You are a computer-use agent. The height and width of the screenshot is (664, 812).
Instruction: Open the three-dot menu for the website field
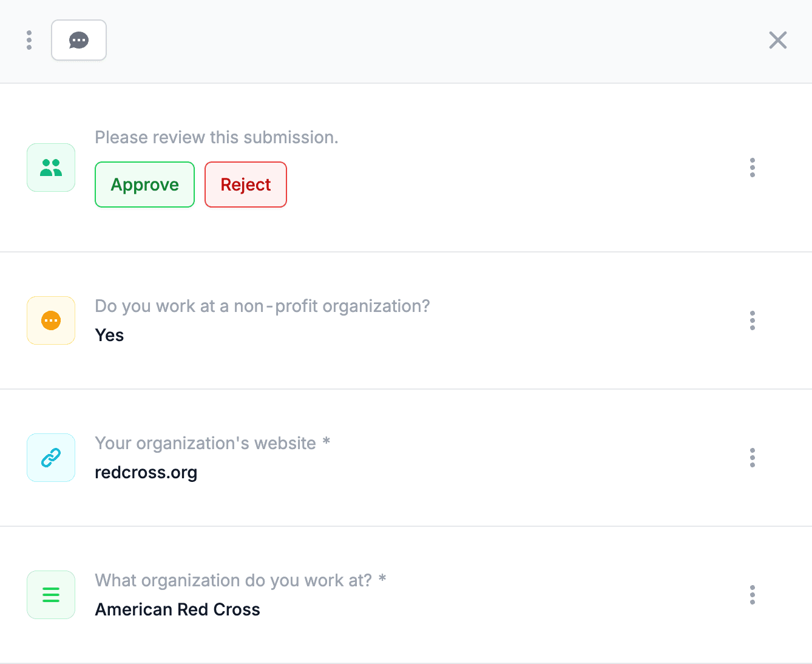tap(752, 458)
